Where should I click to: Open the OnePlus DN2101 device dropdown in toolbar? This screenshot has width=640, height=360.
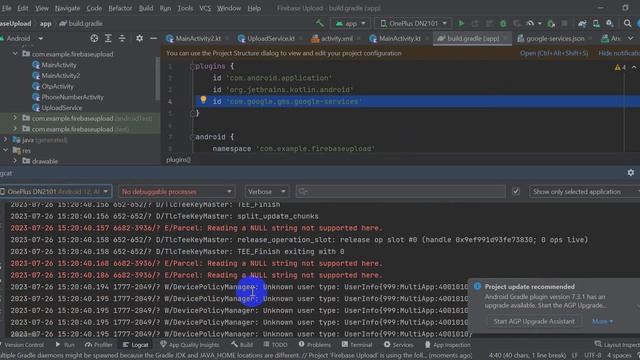[x=413, y=24]
